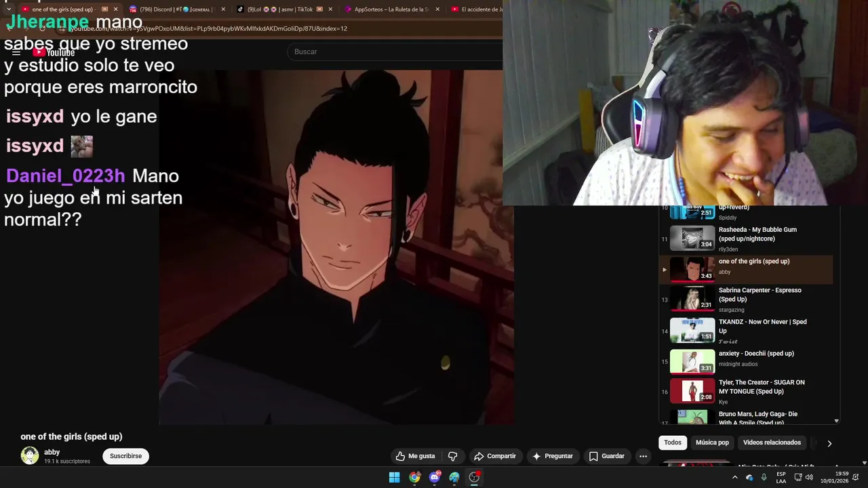Viewport: 868px width, 488px height.
Task: Close the 'one of the girls' browser tab
Action: coord(115,9)
